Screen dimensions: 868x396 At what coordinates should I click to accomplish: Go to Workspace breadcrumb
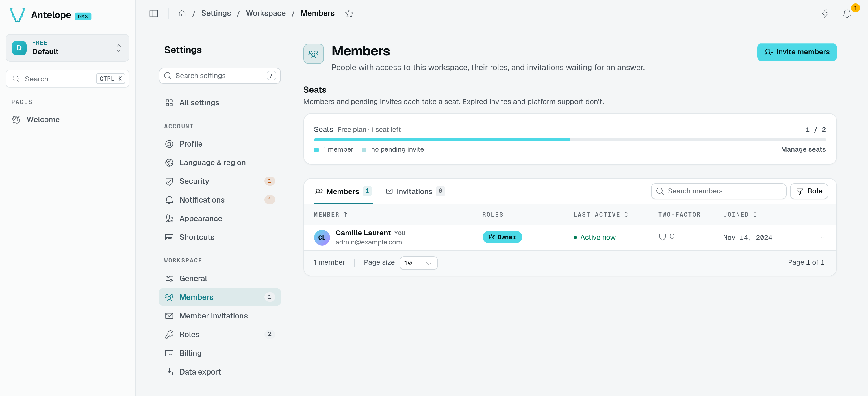pyautogui.click(x=266, y=13)
